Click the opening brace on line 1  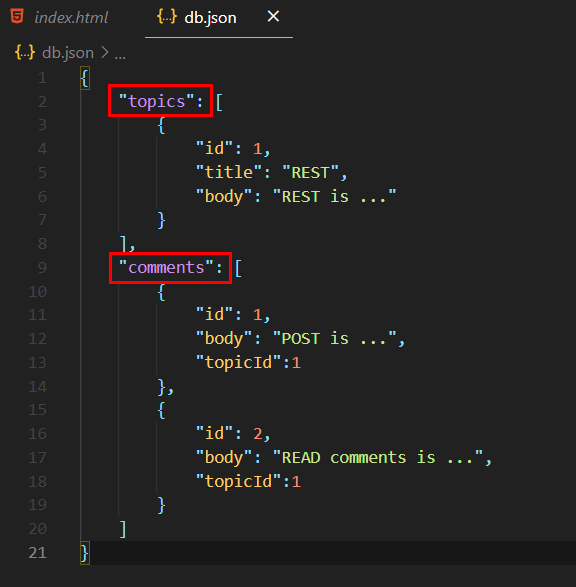point(85,78)
